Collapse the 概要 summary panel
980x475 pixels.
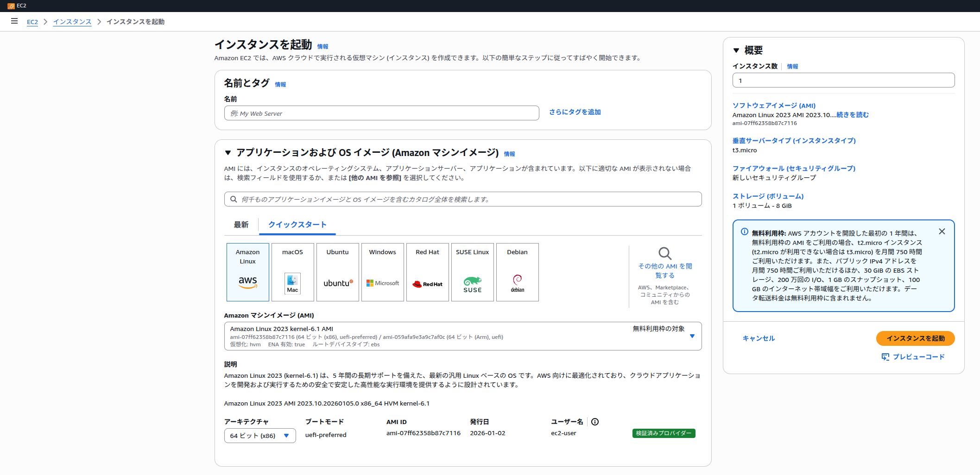736,50
